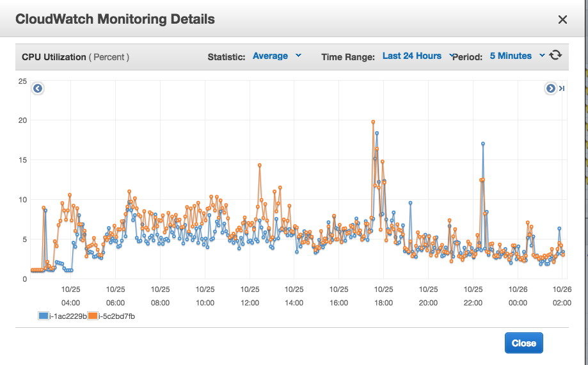Click the 10/25 18:00 axis label
The image size is (588, 365).
point(383,296)
